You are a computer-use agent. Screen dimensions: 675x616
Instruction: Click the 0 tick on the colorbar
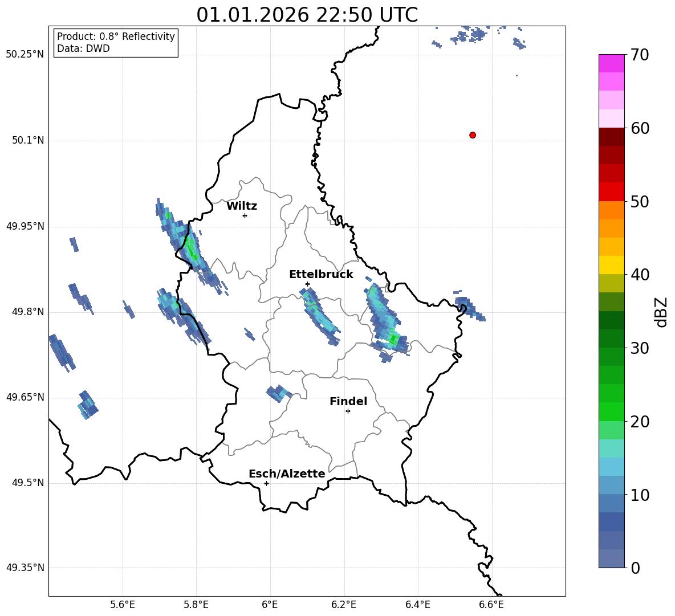[x=635, y=568]
